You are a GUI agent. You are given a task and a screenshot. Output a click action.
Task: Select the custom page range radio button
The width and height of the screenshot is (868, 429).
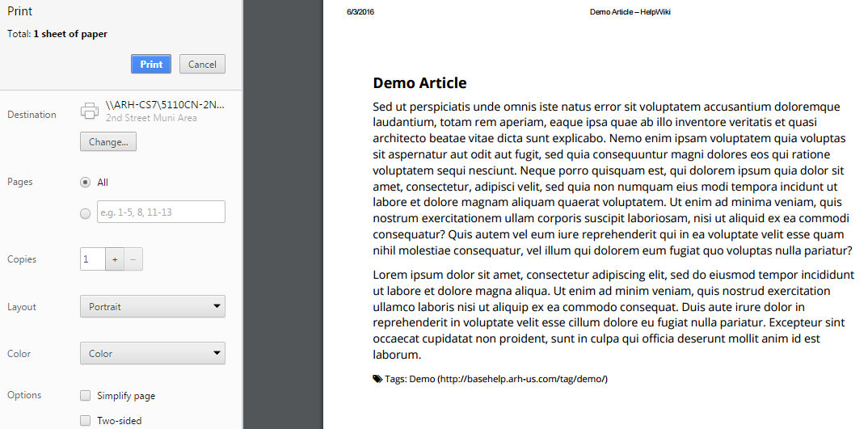(x=85, y=213)
